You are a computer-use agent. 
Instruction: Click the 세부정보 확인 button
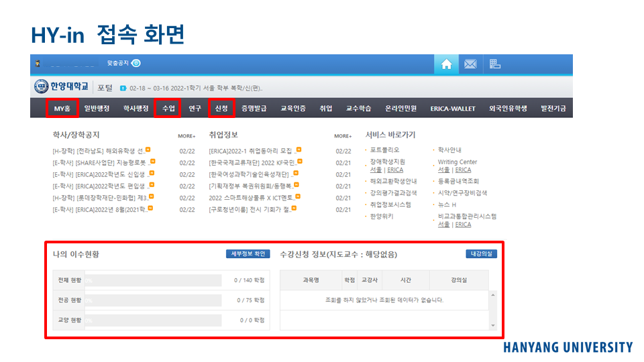click(248, 254)
